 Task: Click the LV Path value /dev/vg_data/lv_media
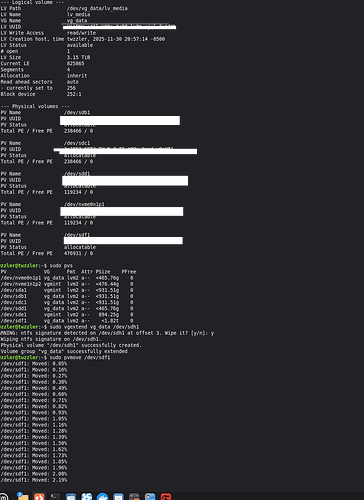[x=97, y=8]
